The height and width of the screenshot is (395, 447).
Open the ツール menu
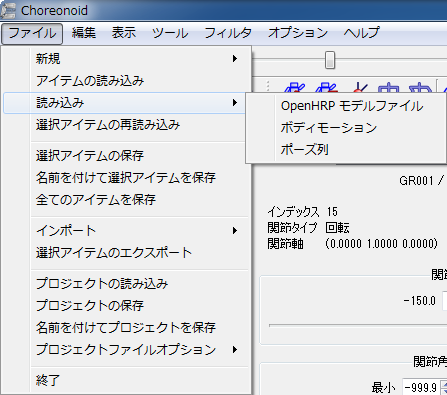tap(170, 33)
